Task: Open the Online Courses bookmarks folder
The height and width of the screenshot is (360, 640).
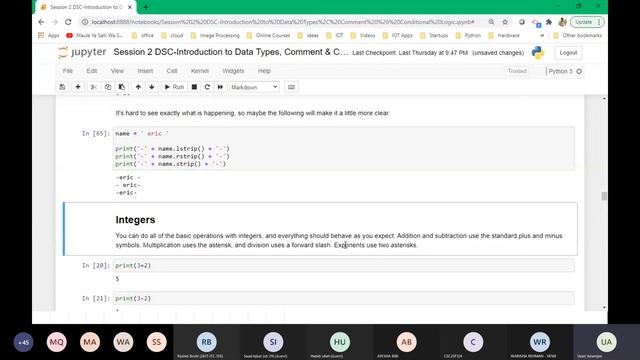Action: click(x=269, y=36)
